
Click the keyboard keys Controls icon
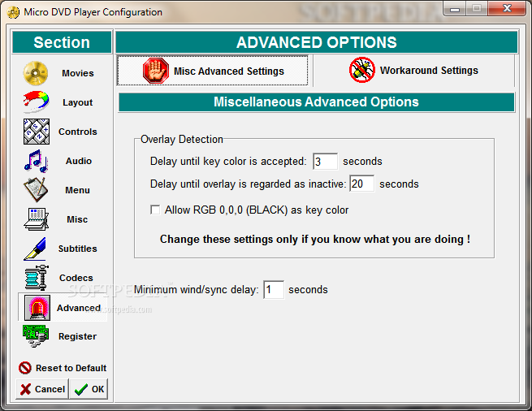37,132
